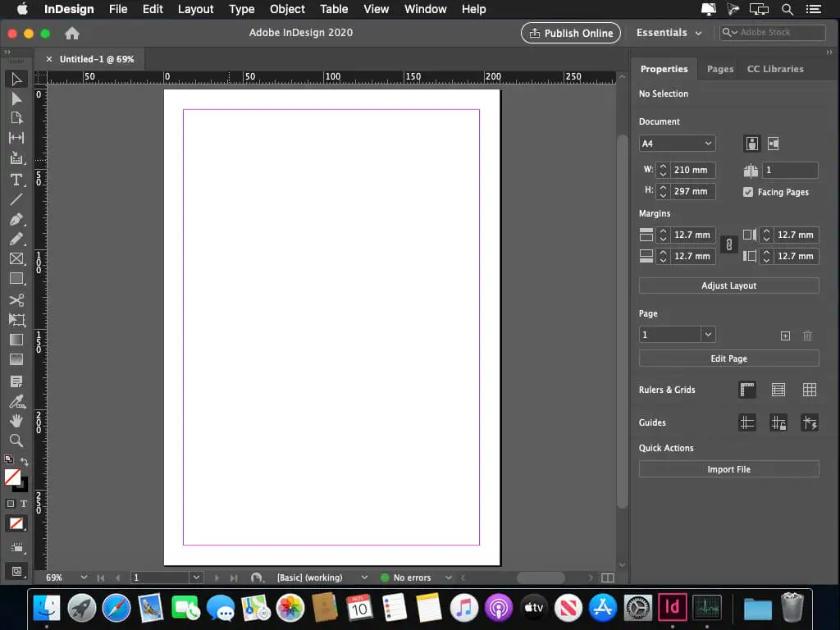Click the Adobe Stock search field
840x630 pixels.
click(772, 33)
